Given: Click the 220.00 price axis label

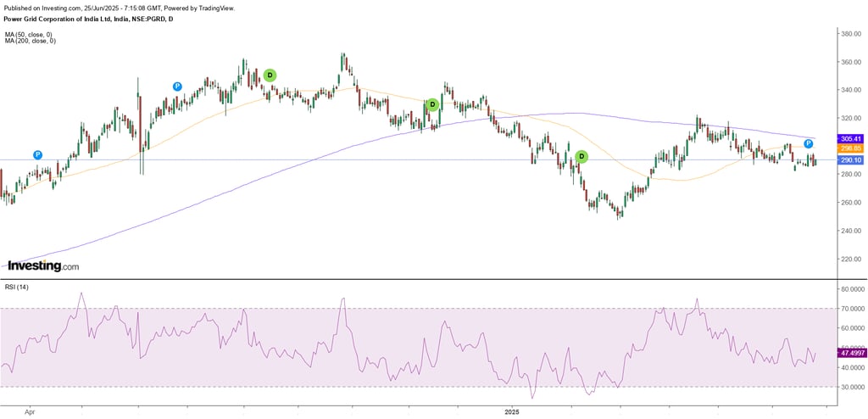Looking at the screenshot, I should click(x=853, y=259).
